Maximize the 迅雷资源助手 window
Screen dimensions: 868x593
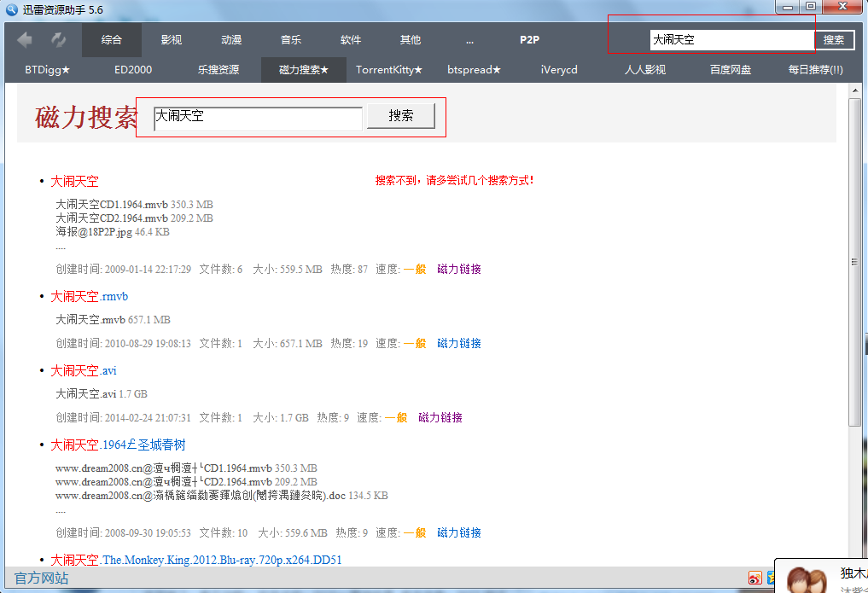coord(811,7)
